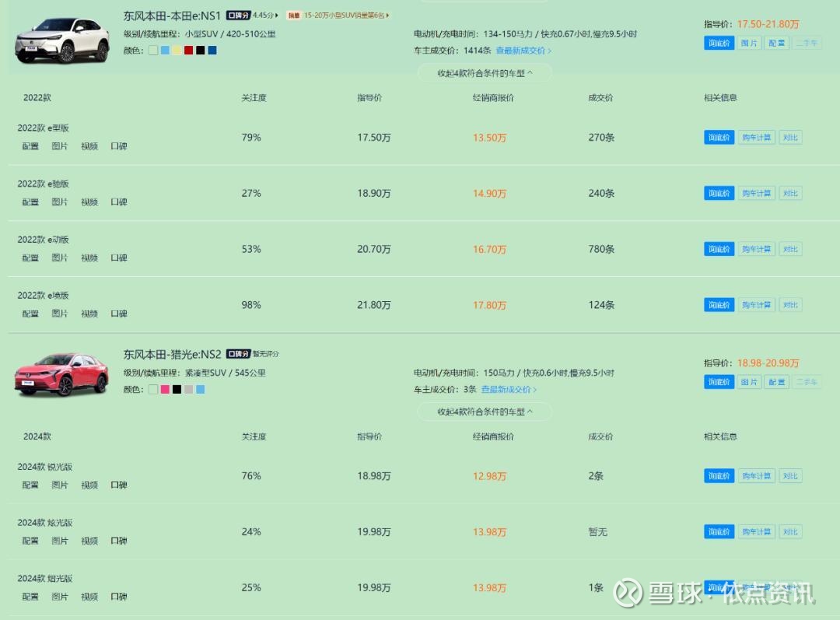This screenshot has height=620, width=840.
Task: Select the grey swatch for 猎光e:NS2
Action: (188, 390)
